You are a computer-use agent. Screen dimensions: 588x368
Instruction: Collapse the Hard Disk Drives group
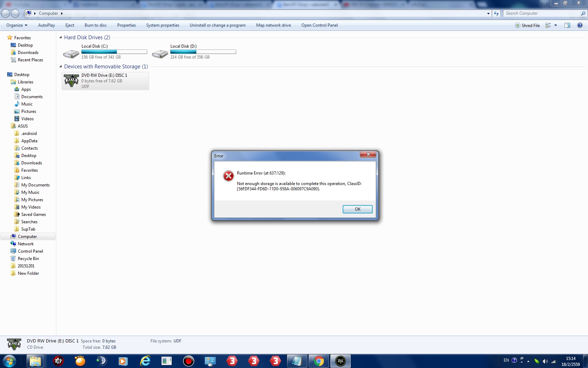point(61,38)
